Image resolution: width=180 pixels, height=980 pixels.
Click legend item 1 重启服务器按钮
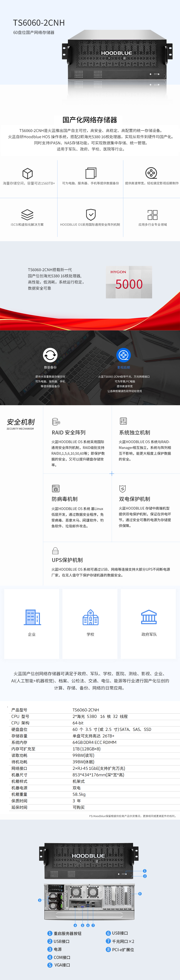tap(64, 933)
